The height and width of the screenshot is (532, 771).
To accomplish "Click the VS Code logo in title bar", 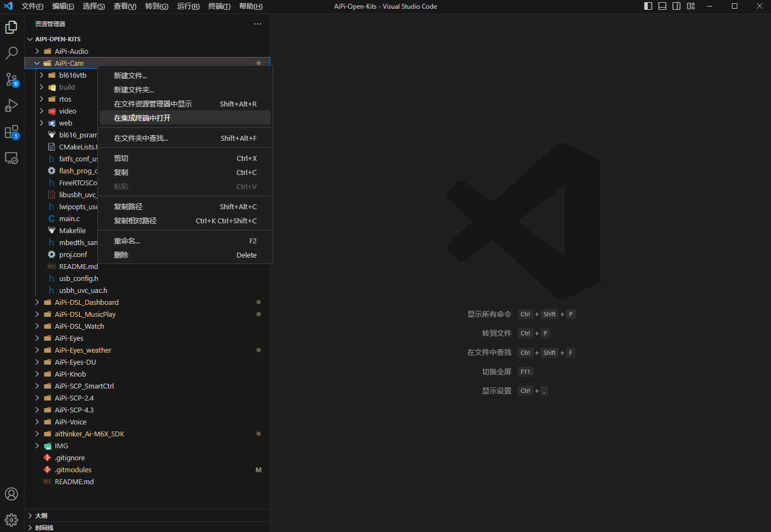I will (8, 6).
